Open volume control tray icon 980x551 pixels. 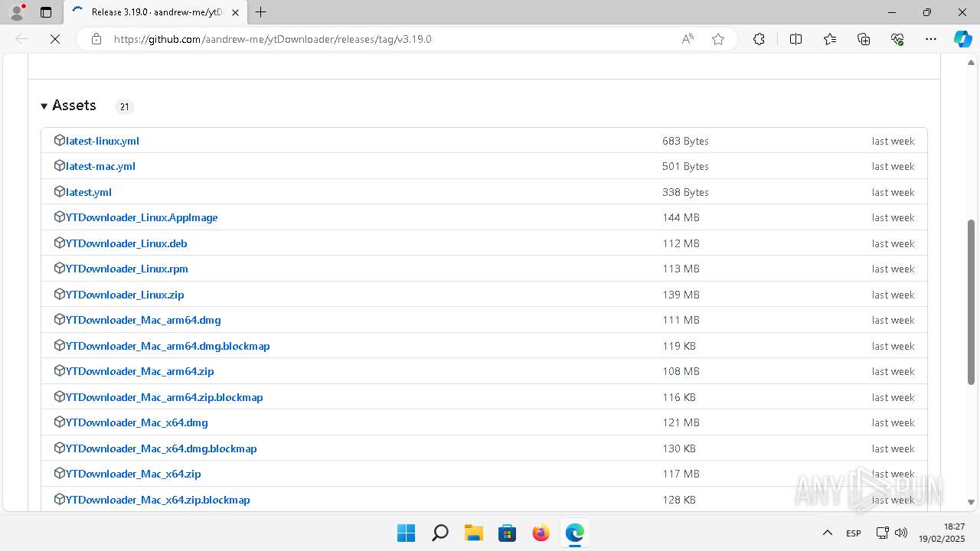pos(900,533)
